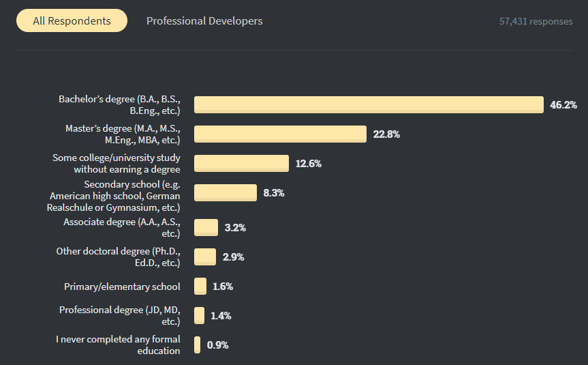
Task: Click the never completed formal education bar
Action: coord(198,345)
